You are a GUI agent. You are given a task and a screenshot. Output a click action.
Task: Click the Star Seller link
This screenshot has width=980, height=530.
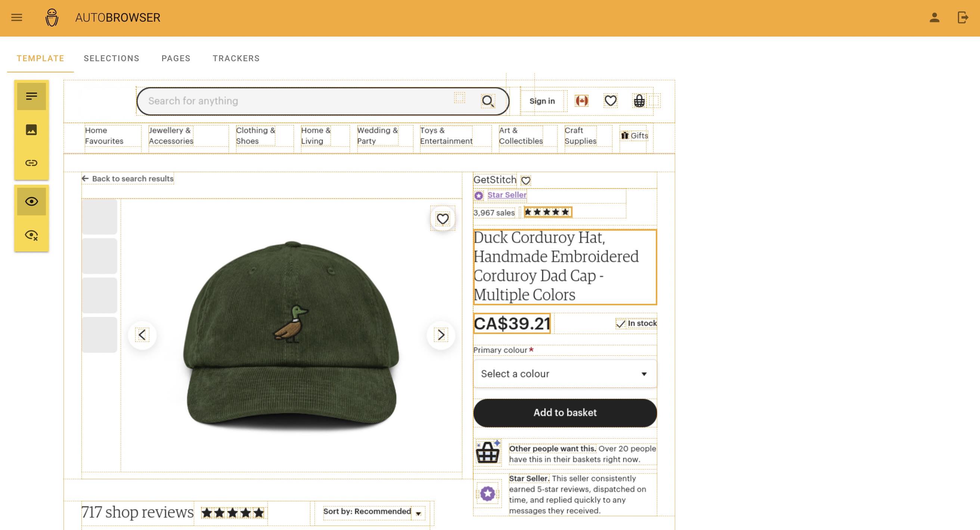[507, 195]
